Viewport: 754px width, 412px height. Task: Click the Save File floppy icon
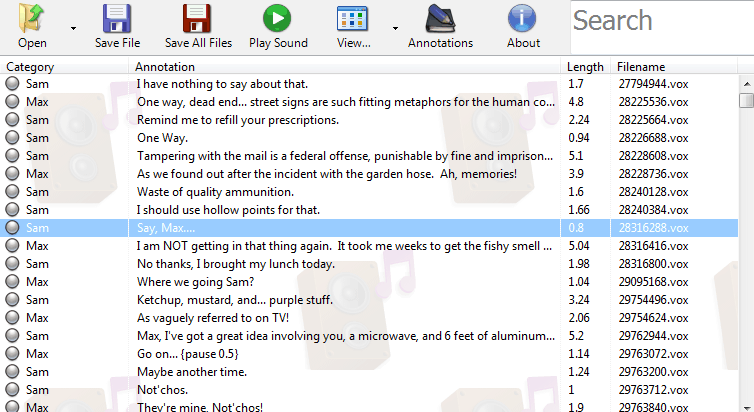pyautogui.click(x=117, y=18)
